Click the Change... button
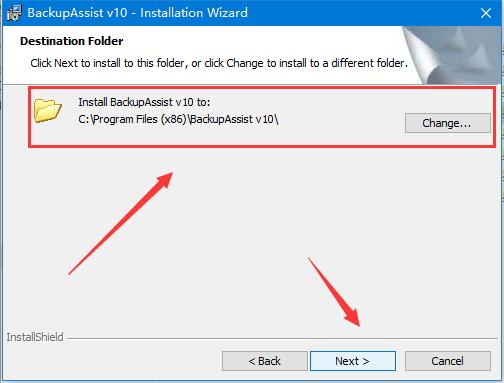Screen dimensions: 504x383 (448, 123)
